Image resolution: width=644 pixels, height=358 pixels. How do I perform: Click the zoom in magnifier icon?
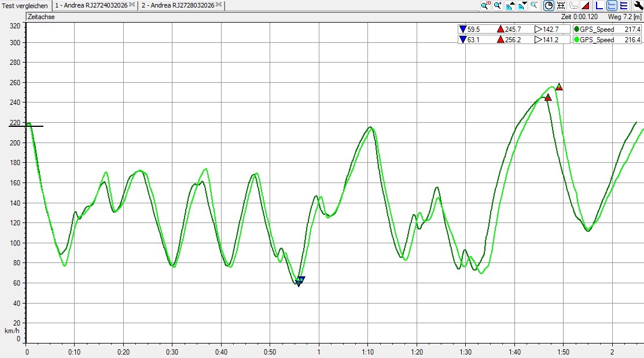(x=498, y=5)
